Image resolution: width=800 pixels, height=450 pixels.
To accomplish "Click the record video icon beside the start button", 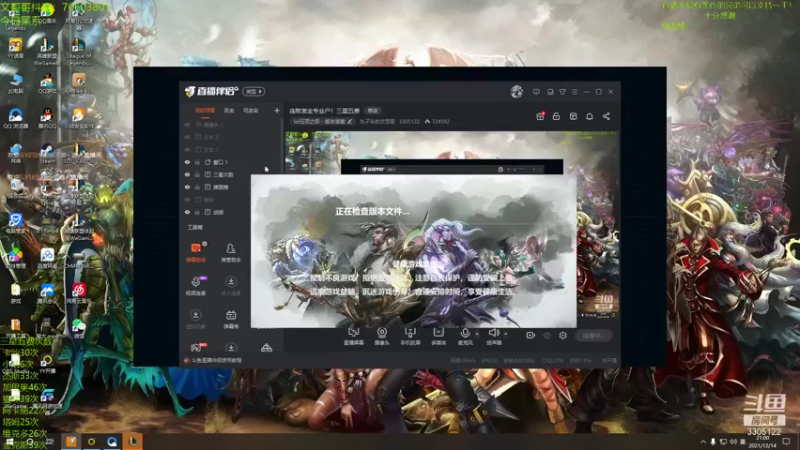I will (x=530, y=335).
